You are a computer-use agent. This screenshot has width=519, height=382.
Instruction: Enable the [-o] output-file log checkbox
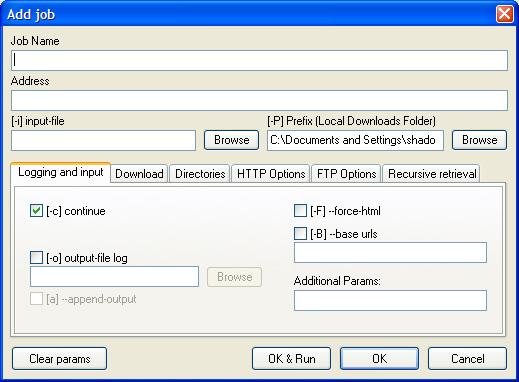[x=36, y=258]
